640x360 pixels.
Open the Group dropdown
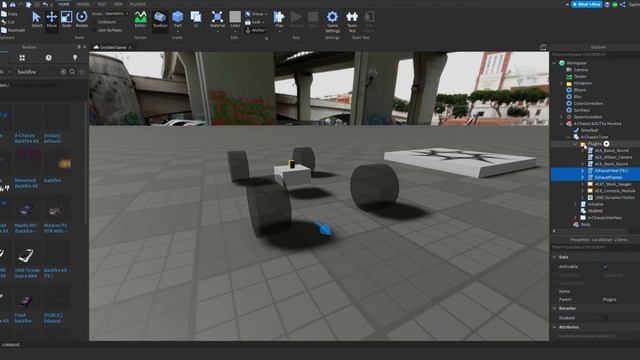pyautogui.click(x=266, y=14)
